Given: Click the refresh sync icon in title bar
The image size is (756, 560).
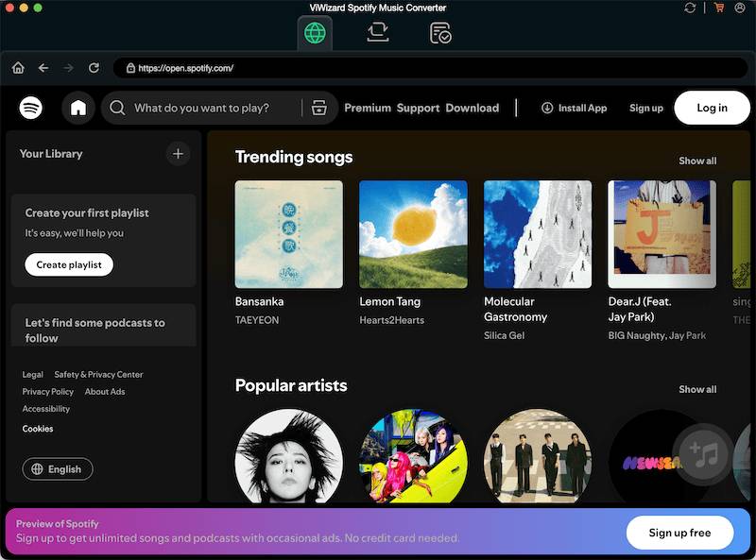Looking at the screenshot, I should click(690, 8).
